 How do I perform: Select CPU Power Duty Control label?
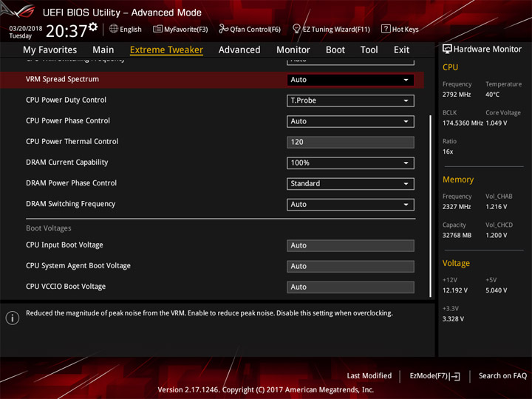coord(66,100)
